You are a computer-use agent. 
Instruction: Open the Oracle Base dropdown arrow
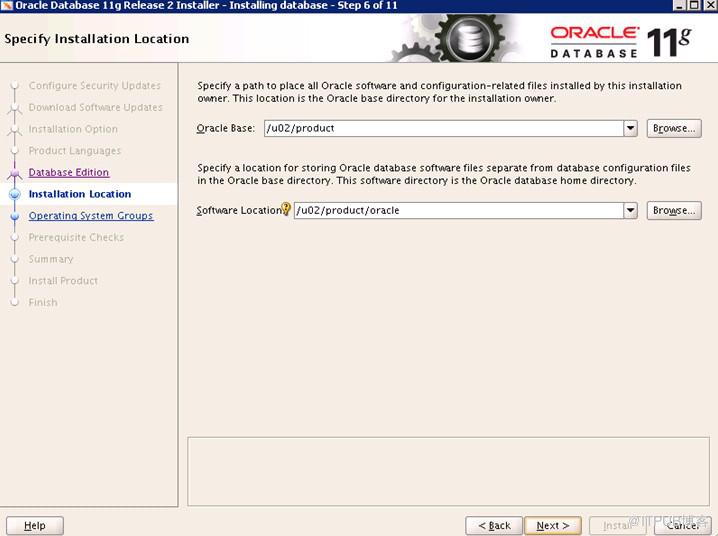coord(631,128)
